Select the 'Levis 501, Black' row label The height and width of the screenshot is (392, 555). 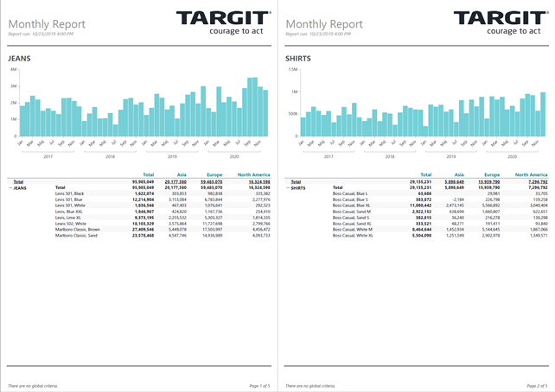pos(69,193)
